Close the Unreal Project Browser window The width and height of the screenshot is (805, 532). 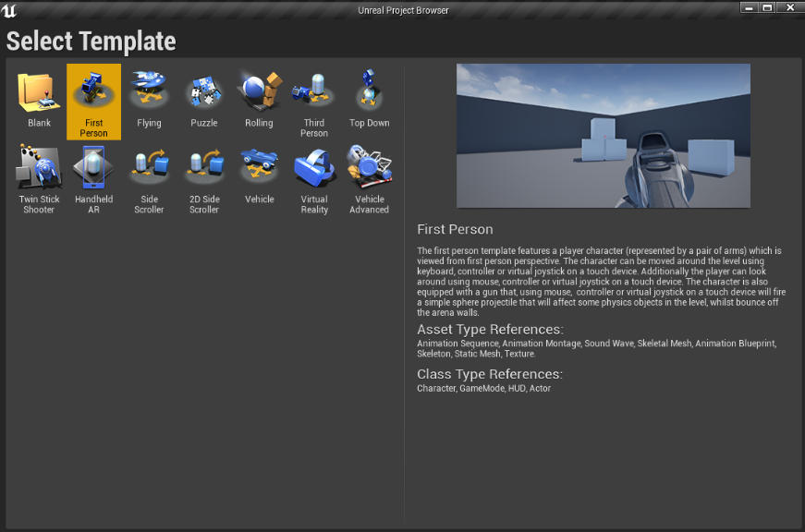[790, 7]
